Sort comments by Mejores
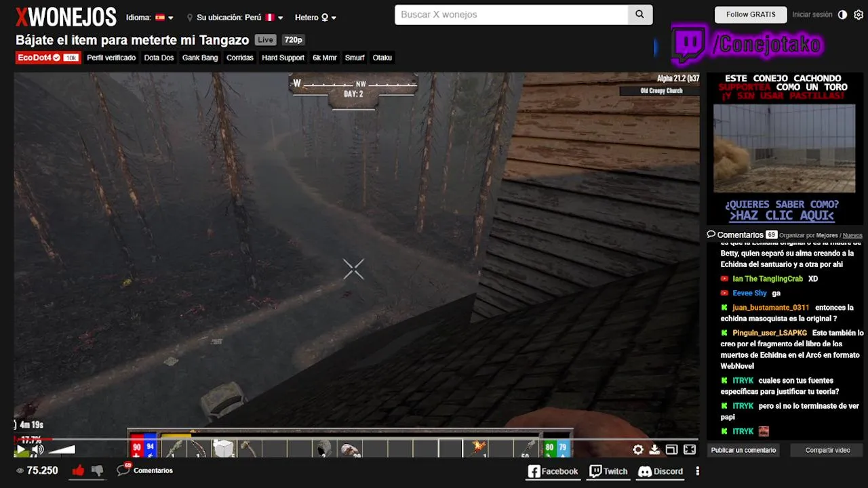 827,235
